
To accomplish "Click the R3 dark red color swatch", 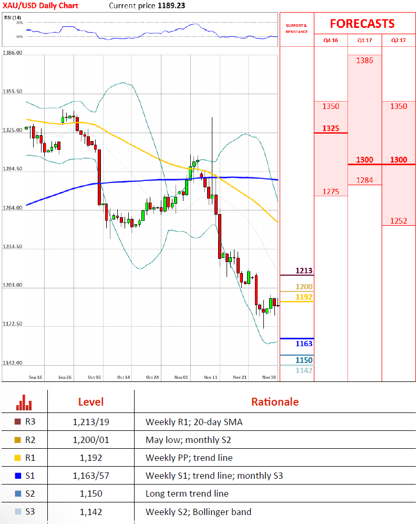I will tap(18, 422).
